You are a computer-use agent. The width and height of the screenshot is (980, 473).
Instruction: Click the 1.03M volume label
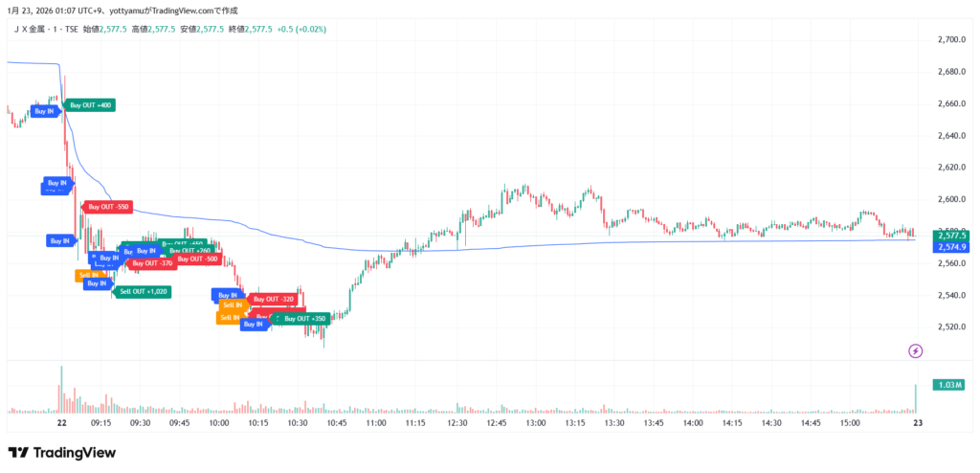(951, 385)
